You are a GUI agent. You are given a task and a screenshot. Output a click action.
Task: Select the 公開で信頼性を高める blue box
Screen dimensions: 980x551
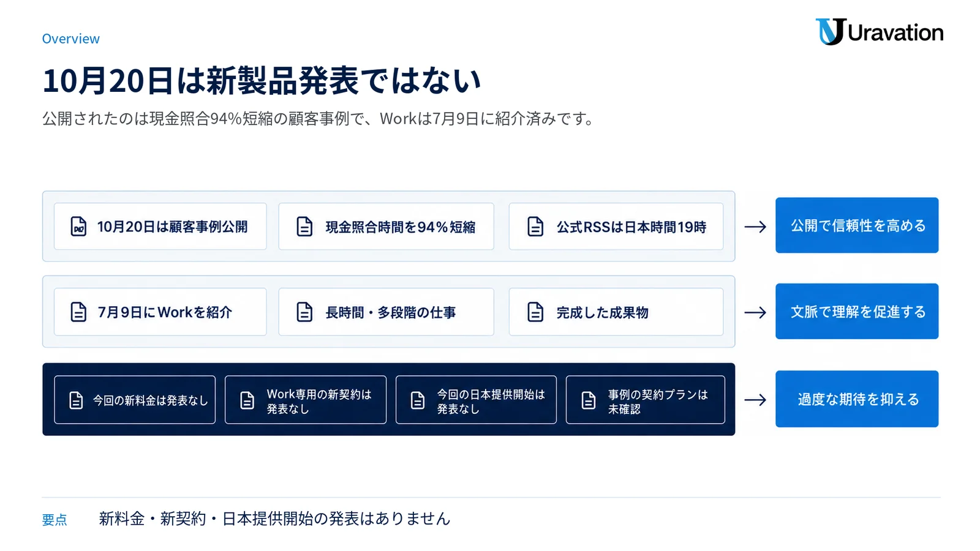pyautogui.click(x=857, y=225)
